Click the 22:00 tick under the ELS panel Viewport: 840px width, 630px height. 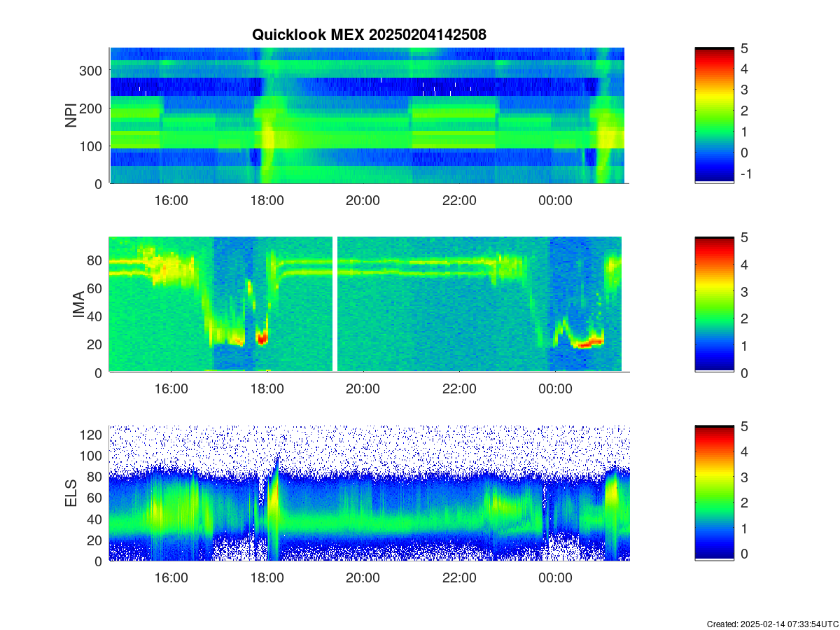click(x=459, y=577)
